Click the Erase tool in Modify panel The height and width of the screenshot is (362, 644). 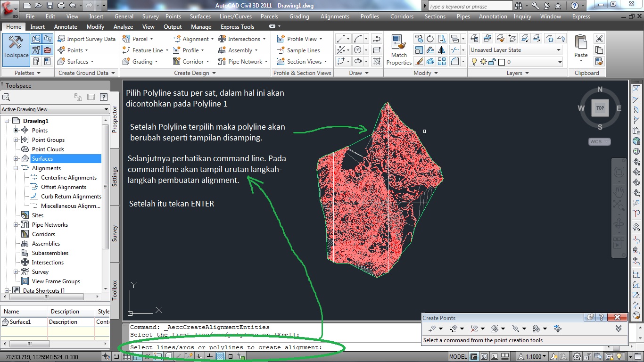pyautogui.click(x=419, y=61)
